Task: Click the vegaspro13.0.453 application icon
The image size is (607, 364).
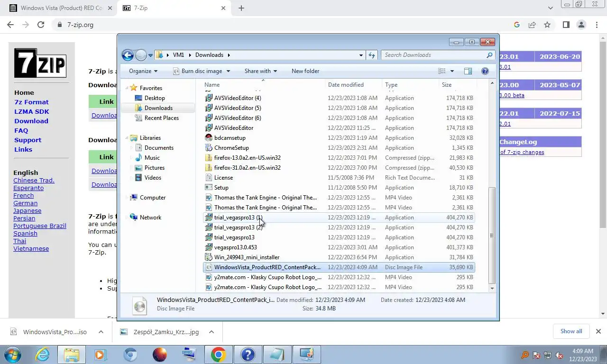Action: point(209,247)
